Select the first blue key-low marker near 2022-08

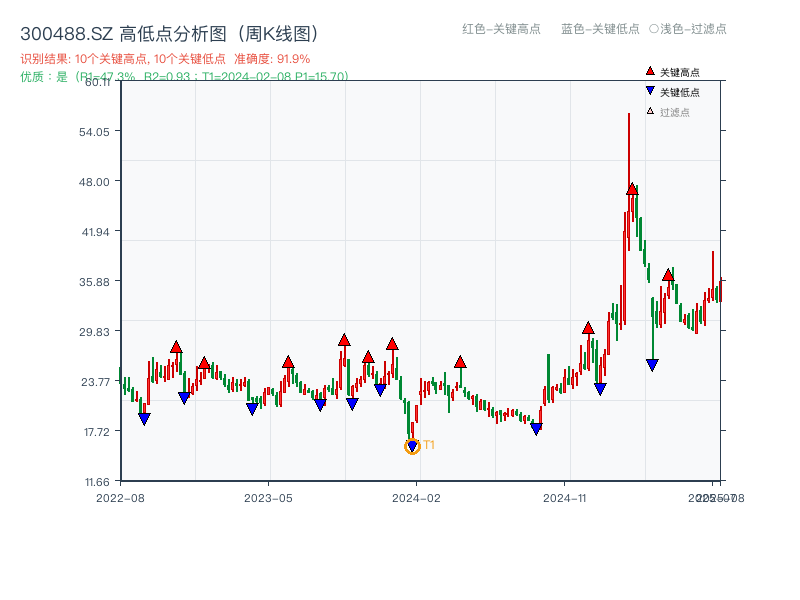coord(144,419)
